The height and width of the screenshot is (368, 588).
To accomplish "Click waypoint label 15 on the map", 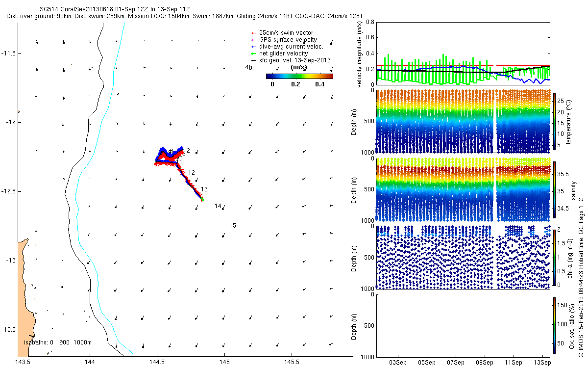I will pos(233,226).
